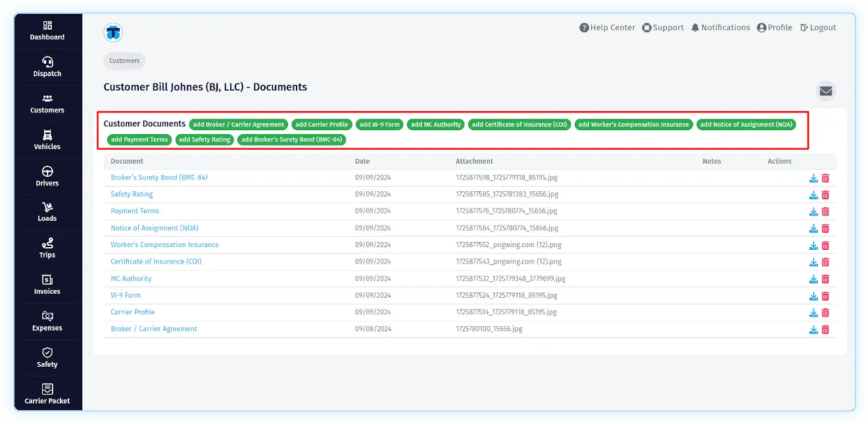Open the Dispatch sidebar section

tap(47, 67)
